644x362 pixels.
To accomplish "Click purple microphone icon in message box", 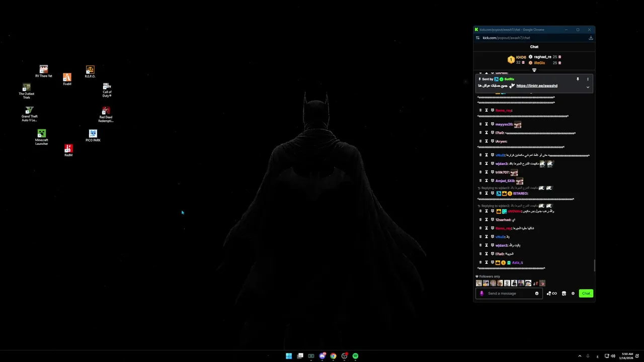I will click(x=481, y=293).
